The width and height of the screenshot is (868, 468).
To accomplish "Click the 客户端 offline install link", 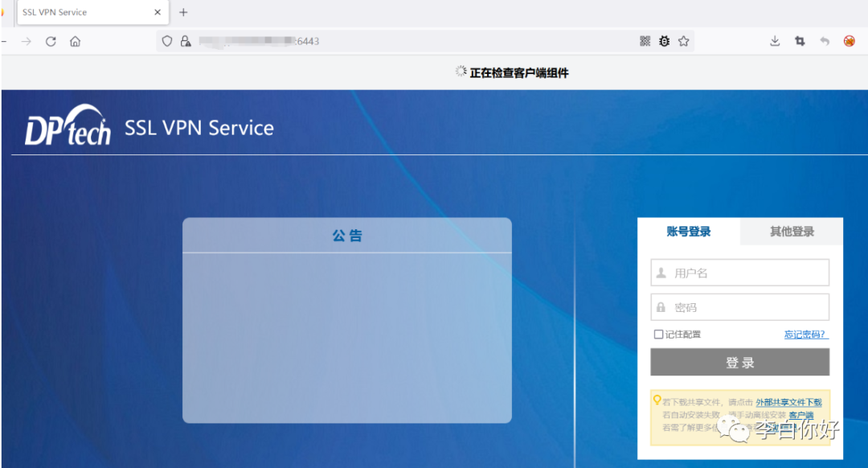I will 801,415.
